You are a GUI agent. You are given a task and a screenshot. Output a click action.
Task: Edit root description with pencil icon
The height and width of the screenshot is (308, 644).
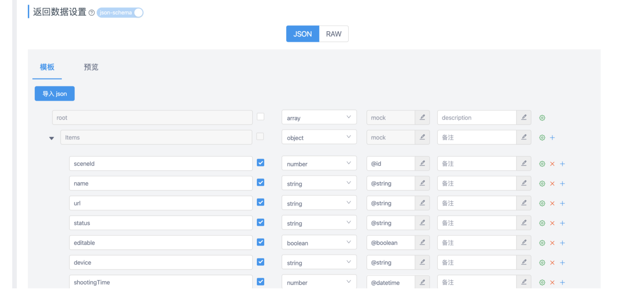tap(524, 117)
